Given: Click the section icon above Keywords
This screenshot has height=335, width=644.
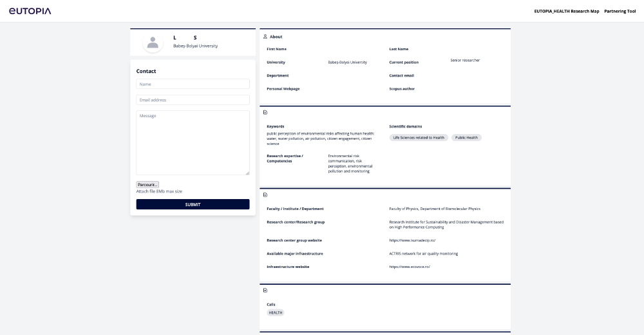Looking at the screenshot, I should click(265, 112).
